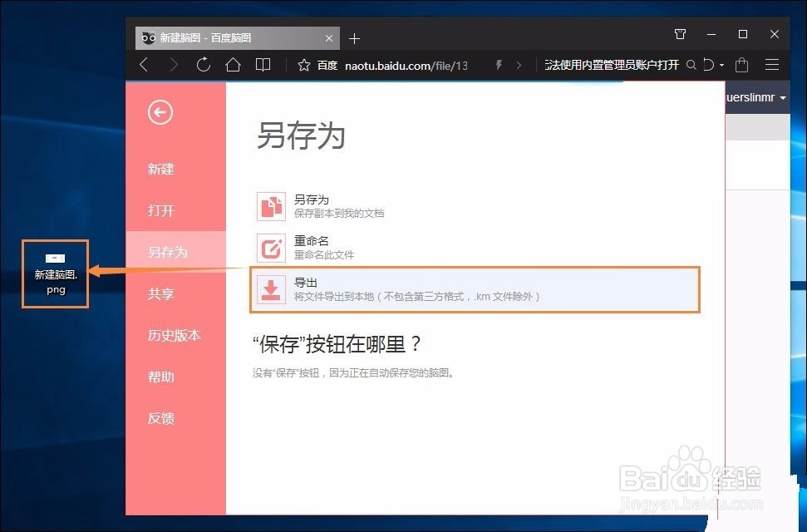Open the skin shirt icon in title bar
Screen dimensions: 807x532
680,34
